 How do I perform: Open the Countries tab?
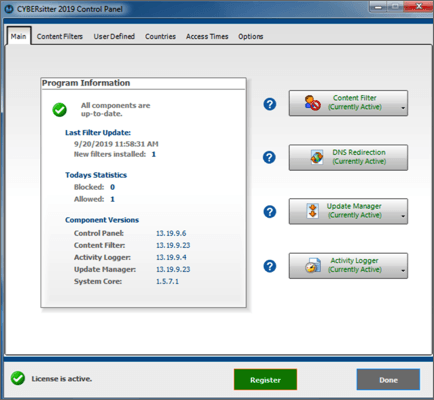pos(160,36)
